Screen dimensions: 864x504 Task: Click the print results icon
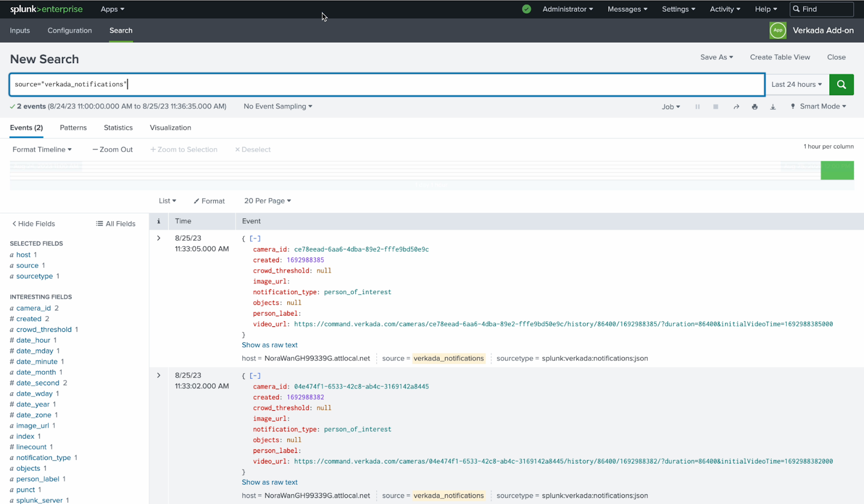(754, 107)
